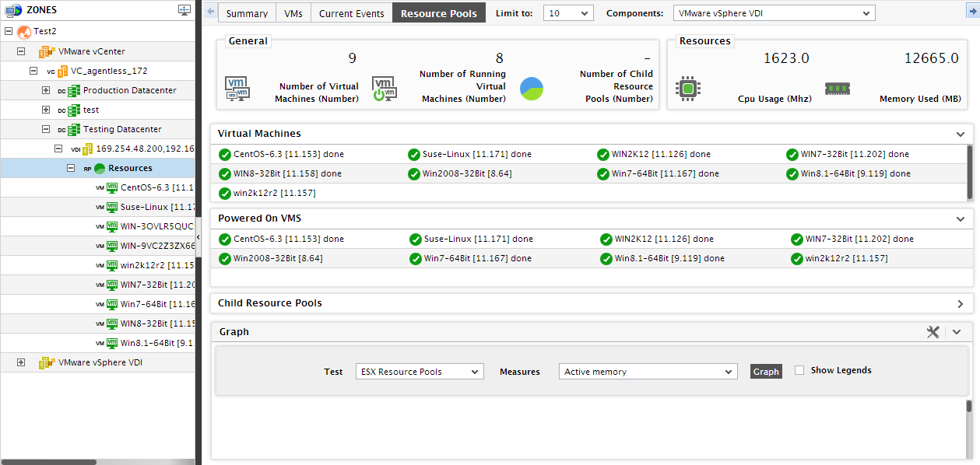The width and height of the screenshot is (980, 465).
Task: Click the VC_agentless_172 vCenter icon in tree
Action: click(64, 71)
